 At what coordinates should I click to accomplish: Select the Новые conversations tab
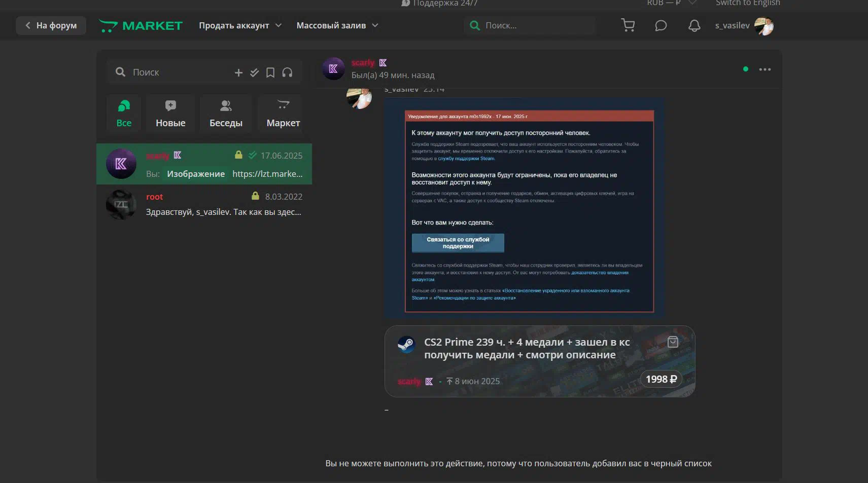click(170, 113)
